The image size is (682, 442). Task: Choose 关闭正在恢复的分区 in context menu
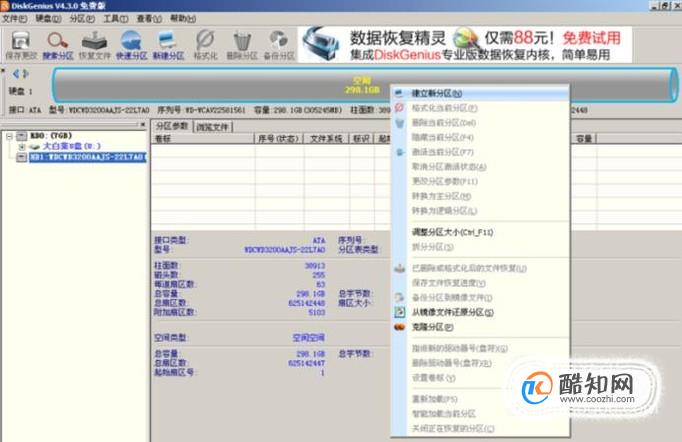click(480, 429)
